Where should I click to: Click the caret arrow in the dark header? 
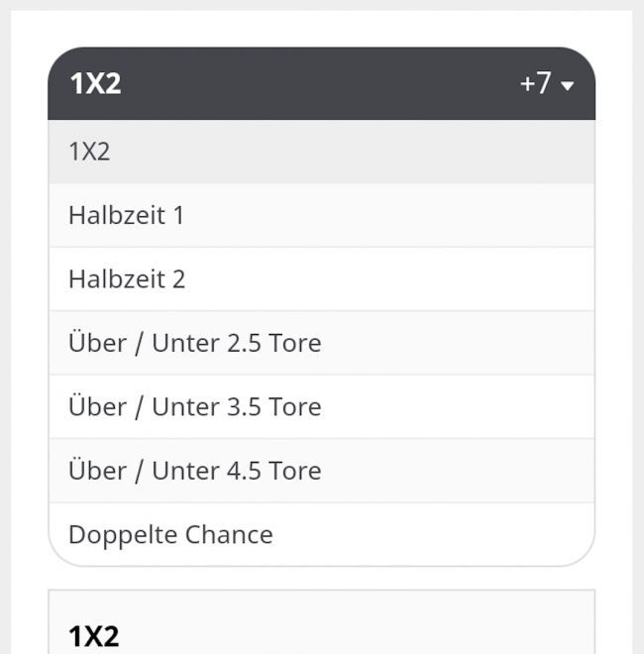click(x=568, y=86)
